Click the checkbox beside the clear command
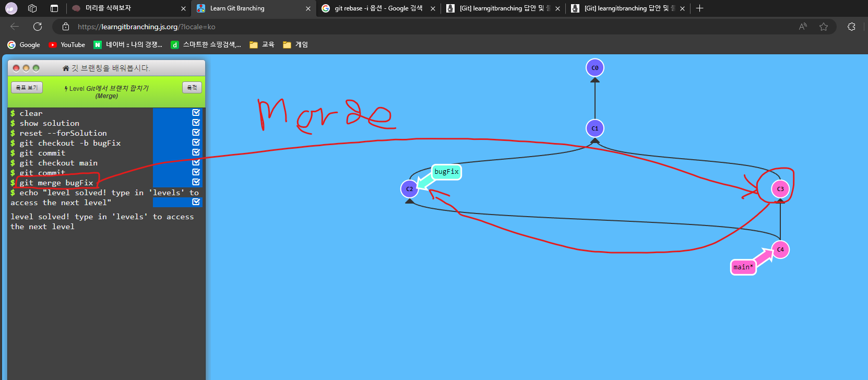Screen dimensions: 868x380 pyautogui.click(x=196, y=113)
